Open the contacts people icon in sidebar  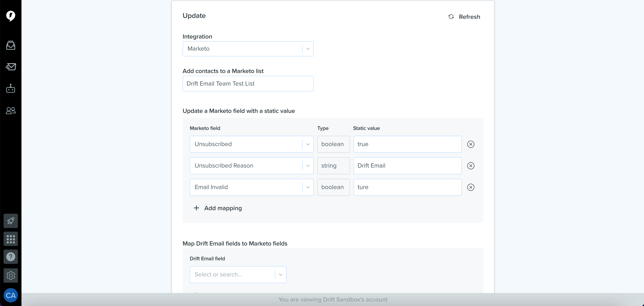11,110
